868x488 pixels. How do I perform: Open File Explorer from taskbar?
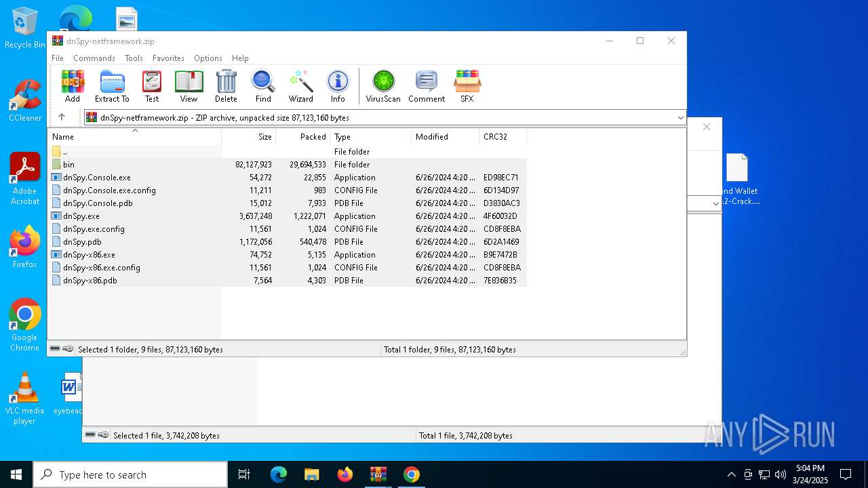(311, 474)
